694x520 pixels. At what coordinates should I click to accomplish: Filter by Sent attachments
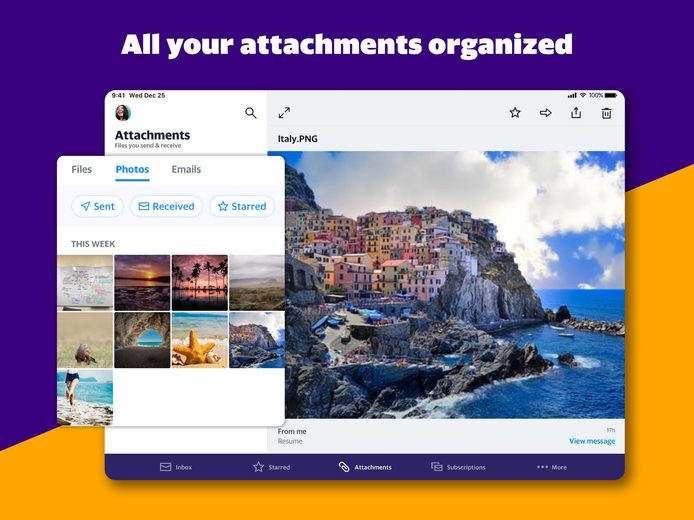pos(97,206)
